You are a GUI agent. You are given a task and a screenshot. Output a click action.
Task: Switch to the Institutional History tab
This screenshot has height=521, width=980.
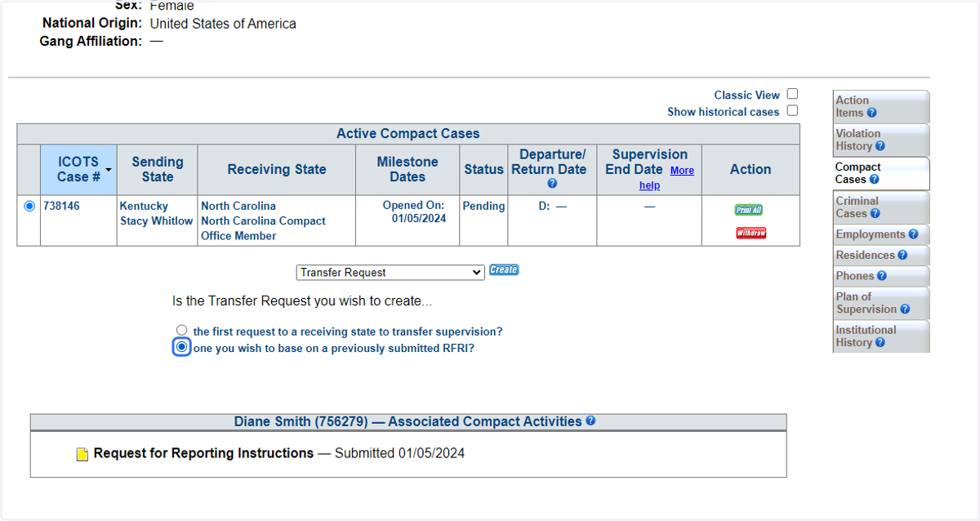click(x=880, y=336)
